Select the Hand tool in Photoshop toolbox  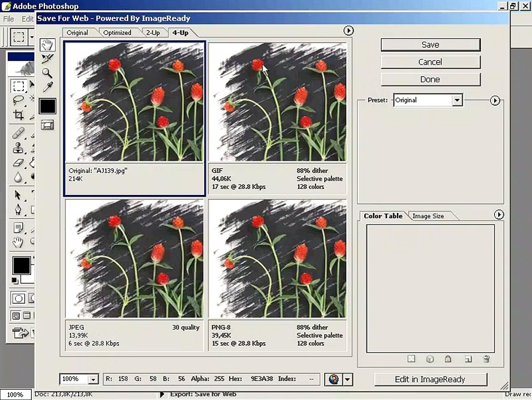[x=18, y=242]
